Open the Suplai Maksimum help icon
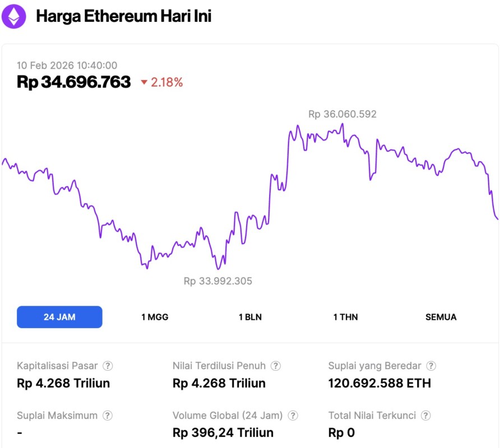 point(108,416)
